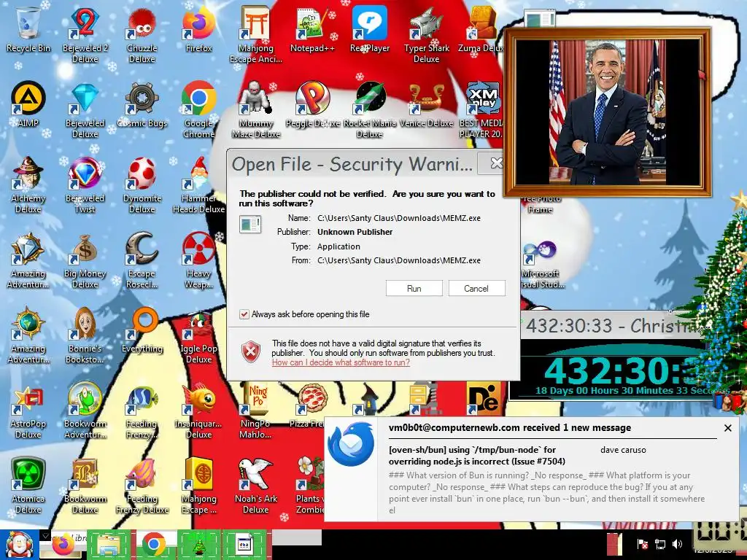Open File Explorer from the taskbar
Screen dimensions: 747x560
[109, 545]
